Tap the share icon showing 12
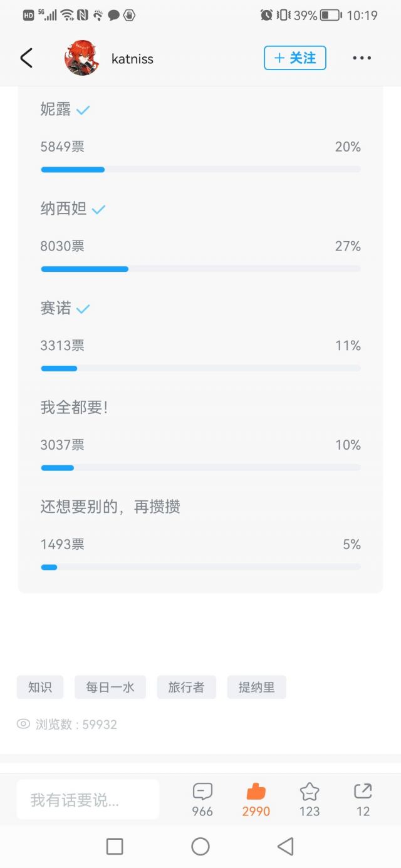 (363, 792)
